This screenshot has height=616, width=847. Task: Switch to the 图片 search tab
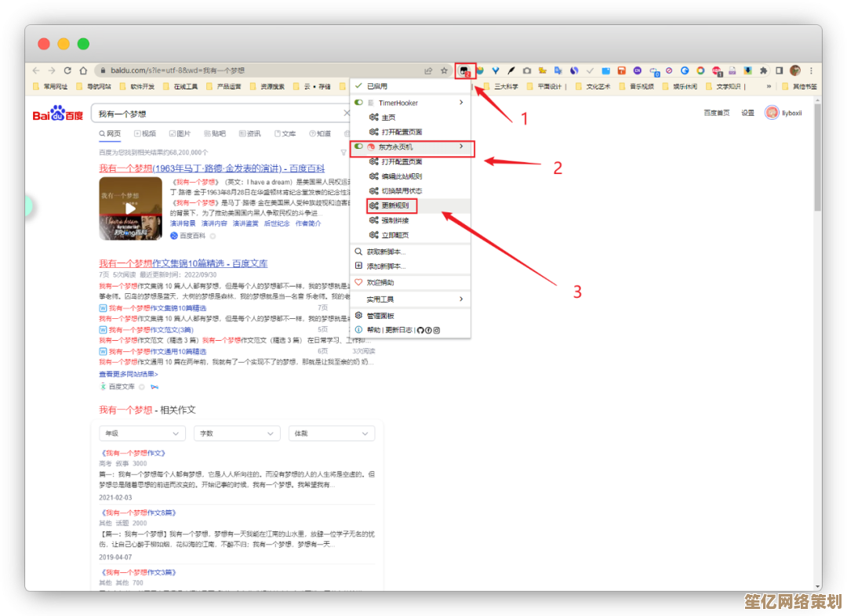(179, 134)
